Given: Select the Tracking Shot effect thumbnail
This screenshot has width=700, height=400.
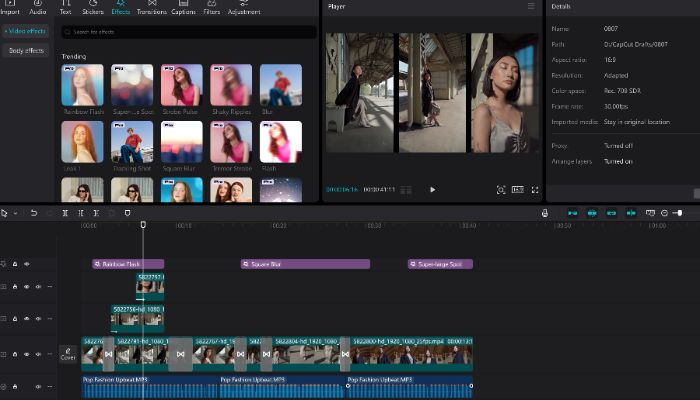Looking at the screenshot, I should 132,142.
